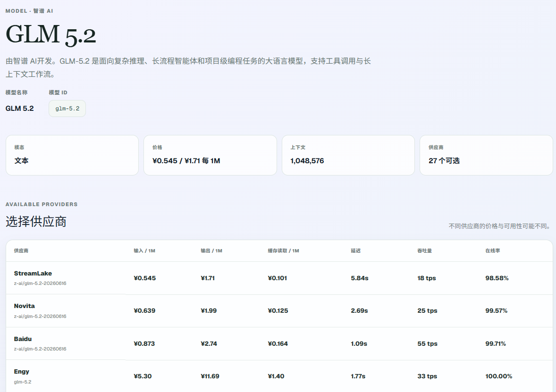The width and height of the screenshot is (556, 392).
Task: Click StreamLake input price ¥0.545
Action: (x=145, y=278)
